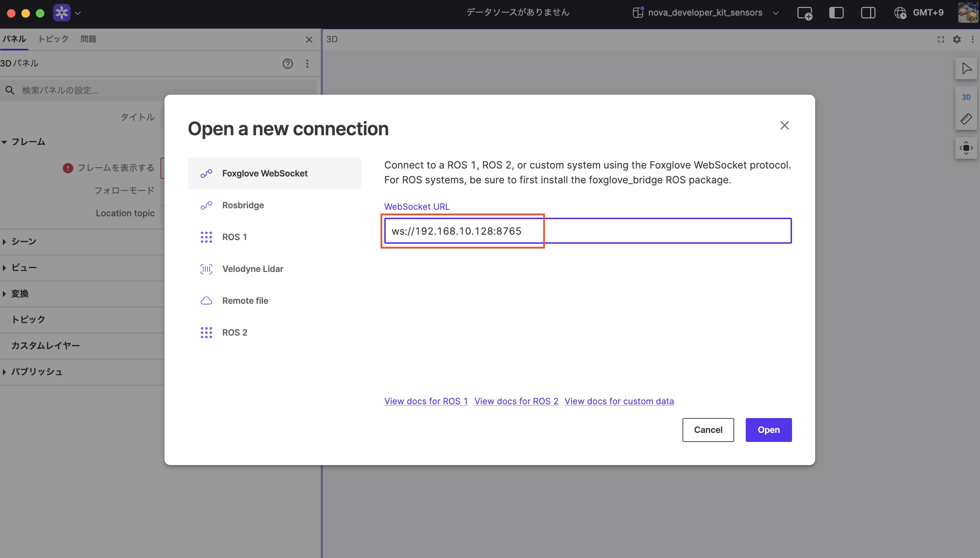Open the View docs for custom data link
The height and width of the screenshot is (558, 980).
[x=619, y=401]
